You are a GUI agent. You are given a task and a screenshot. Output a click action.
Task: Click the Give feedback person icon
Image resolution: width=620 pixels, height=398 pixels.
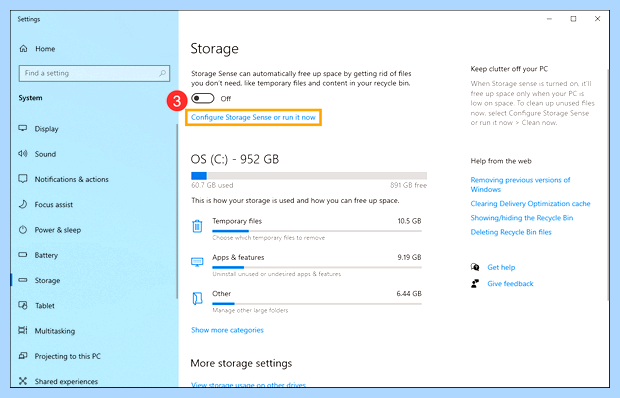click(475, 283)
